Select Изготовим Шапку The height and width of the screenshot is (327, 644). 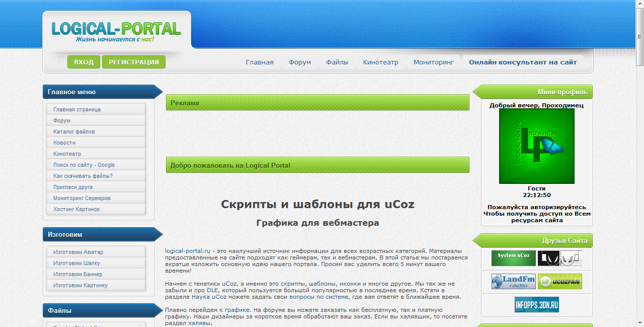96,263
